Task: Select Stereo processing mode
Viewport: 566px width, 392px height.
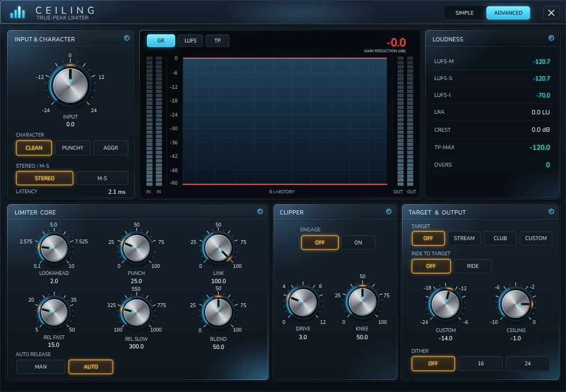Action: pyautogui.click(x=45, y=179)
